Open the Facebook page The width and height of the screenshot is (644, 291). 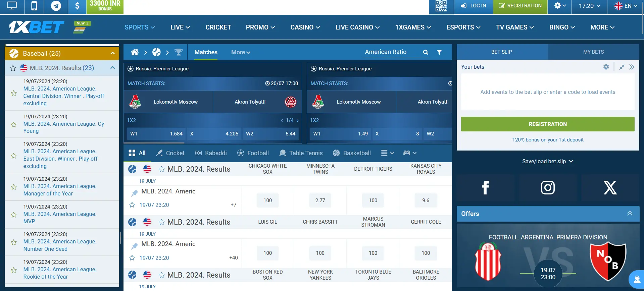[485, 188]
